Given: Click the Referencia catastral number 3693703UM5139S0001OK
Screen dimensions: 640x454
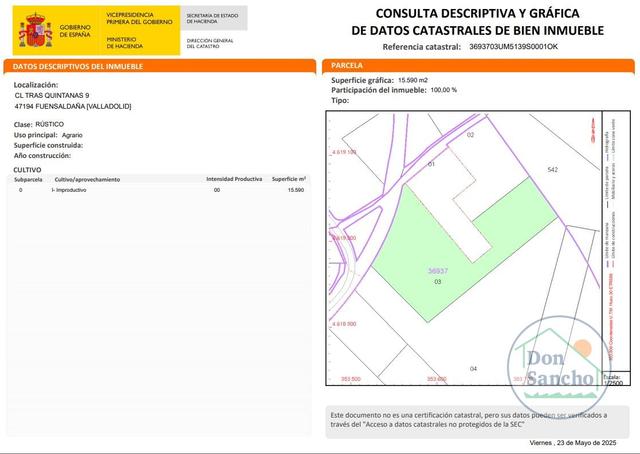Looking at the screenshot, I should tap(513, 47).
